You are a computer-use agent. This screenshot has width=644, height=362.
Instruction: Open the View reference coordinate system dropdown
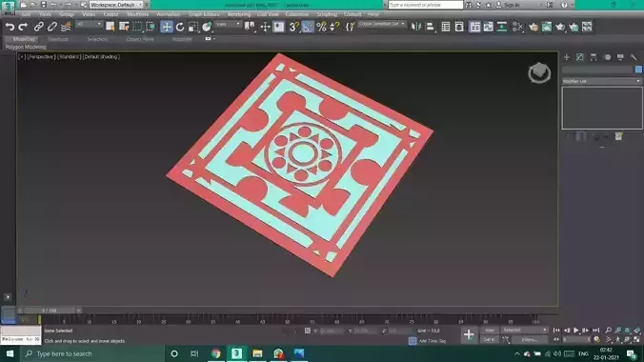click(x=228, y=25)
